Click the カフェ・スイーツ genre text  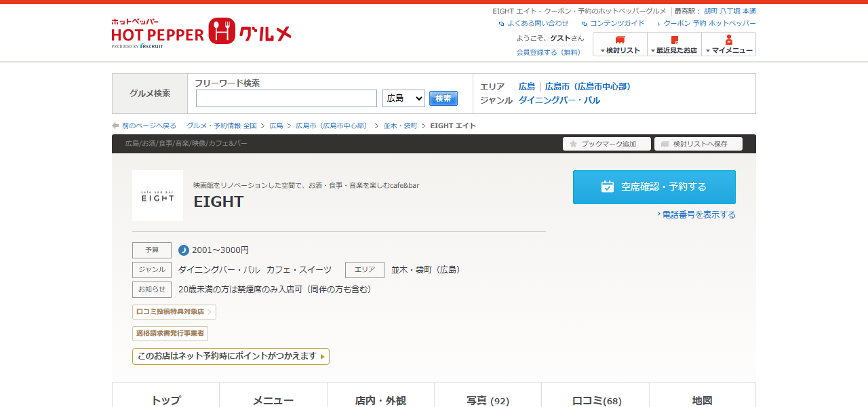click(299, 270)
